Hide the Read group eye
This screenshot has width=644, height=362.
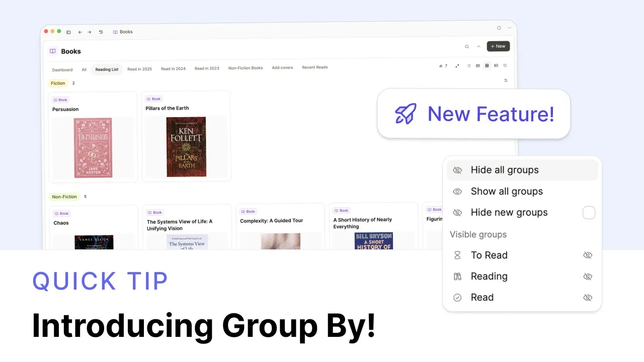588,298
